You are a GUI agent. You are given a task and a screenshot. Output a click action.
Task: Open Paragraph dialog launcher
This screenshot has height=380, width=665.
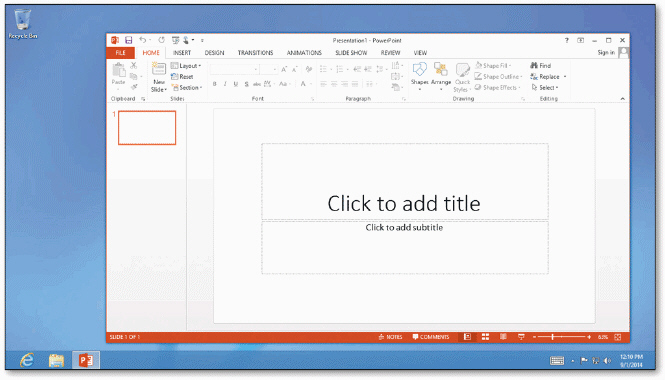404,99
